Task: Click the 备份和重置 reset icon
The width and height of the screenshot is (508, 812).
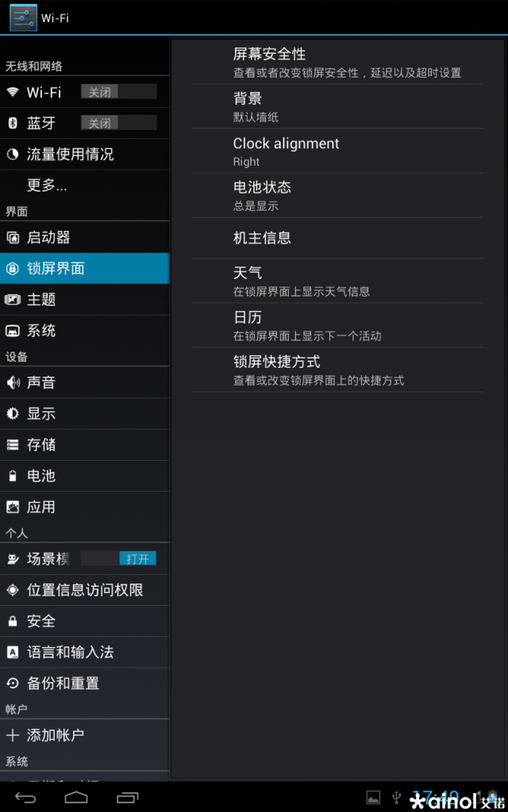Action: pos(13,683)
